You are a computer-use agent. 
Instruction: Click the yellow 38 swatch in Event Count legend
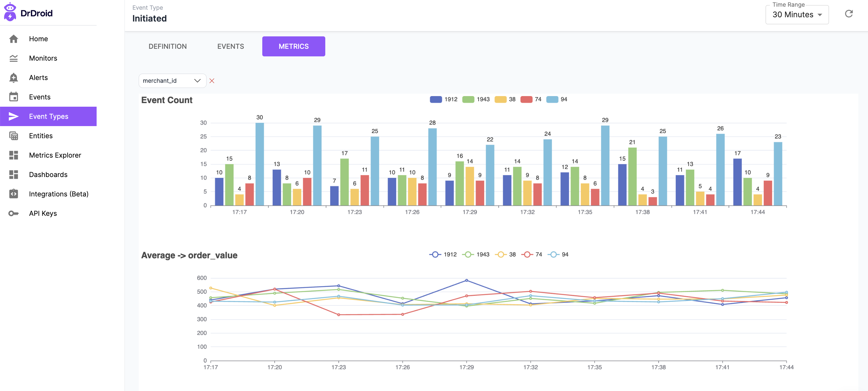[500, 99]
